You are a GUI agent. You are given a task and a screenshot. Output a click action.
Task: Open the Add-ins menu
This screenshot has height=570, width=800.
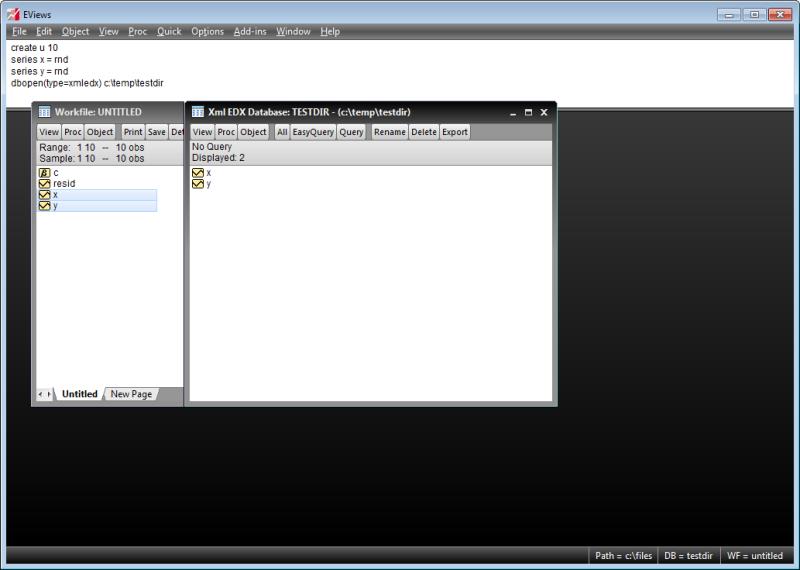tap(250, 31)
